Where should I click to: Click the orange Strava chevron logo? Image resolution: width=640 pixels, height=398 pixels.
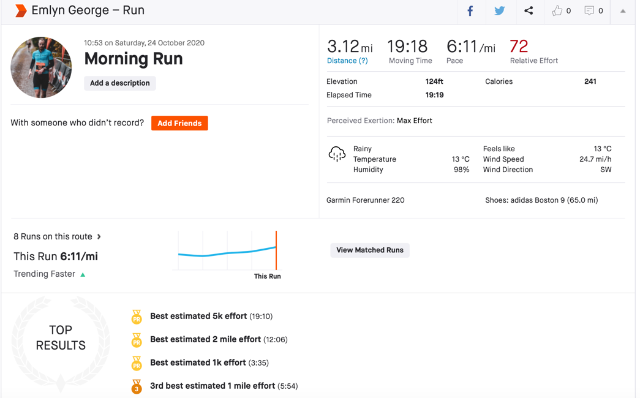click(20, 11)
